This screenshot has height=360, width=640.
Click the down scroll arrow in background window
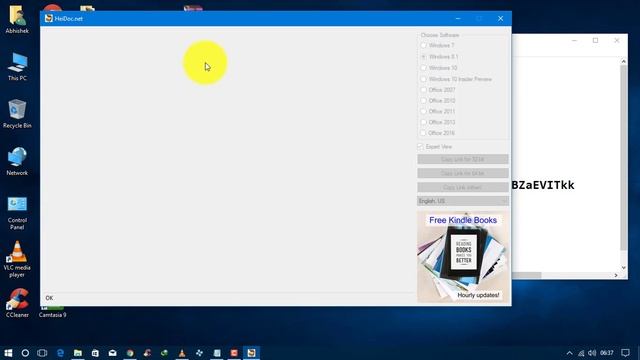click(x=624, y=268)
